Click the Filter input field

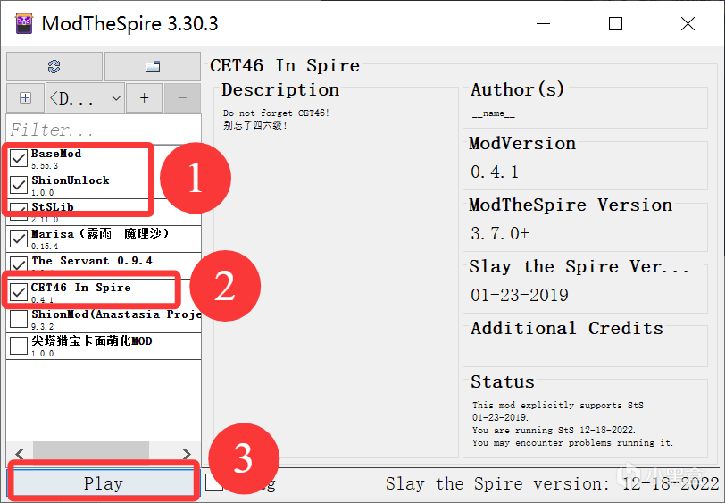(104, 129)
